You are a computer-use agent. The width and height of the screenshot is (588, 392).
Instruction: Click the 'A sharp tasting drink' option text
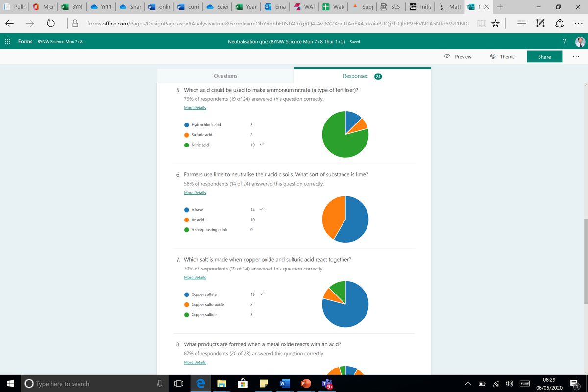[209, 230]
